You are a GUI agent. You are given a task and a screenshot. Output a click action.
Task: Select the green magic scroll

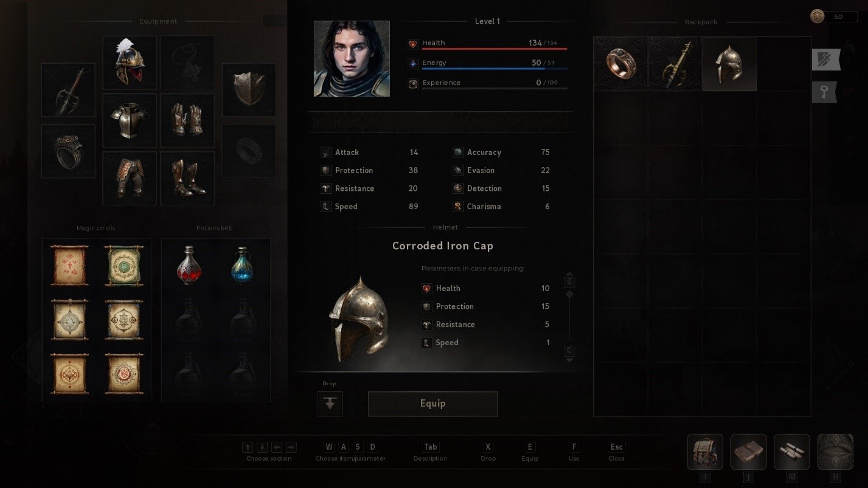[x=123, y=266]
